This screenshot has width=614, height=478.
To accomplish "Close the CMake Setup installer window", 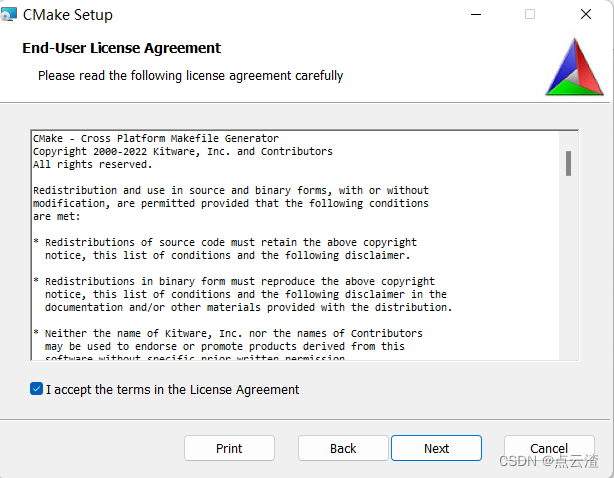I will click(x=585, y=15).
